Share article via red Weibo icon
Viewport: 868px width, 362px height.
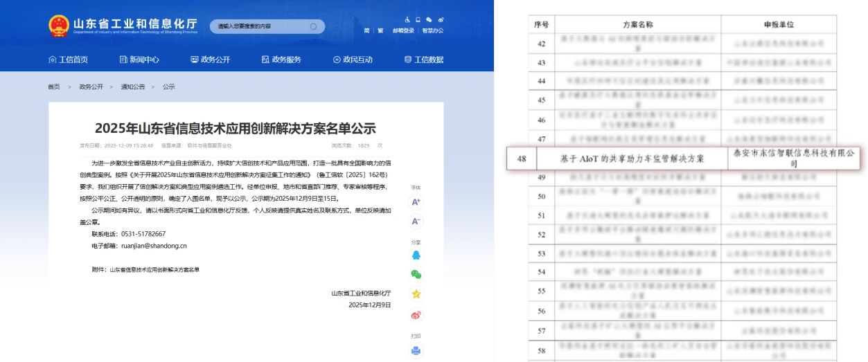click(x=416, y=315)
